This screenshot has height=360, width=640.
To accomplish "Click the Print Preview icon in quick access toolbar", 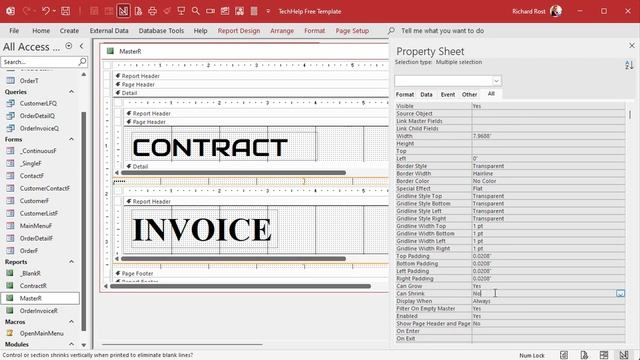I will pos(138,11).
